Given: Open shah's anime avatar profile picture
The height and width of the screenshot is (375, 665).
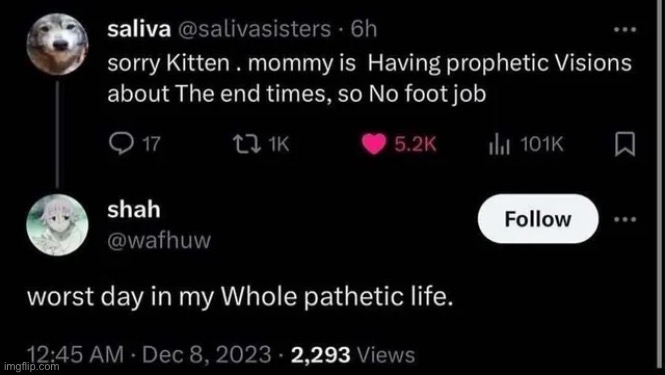Looking at the screenshot, I should [57, 225].
